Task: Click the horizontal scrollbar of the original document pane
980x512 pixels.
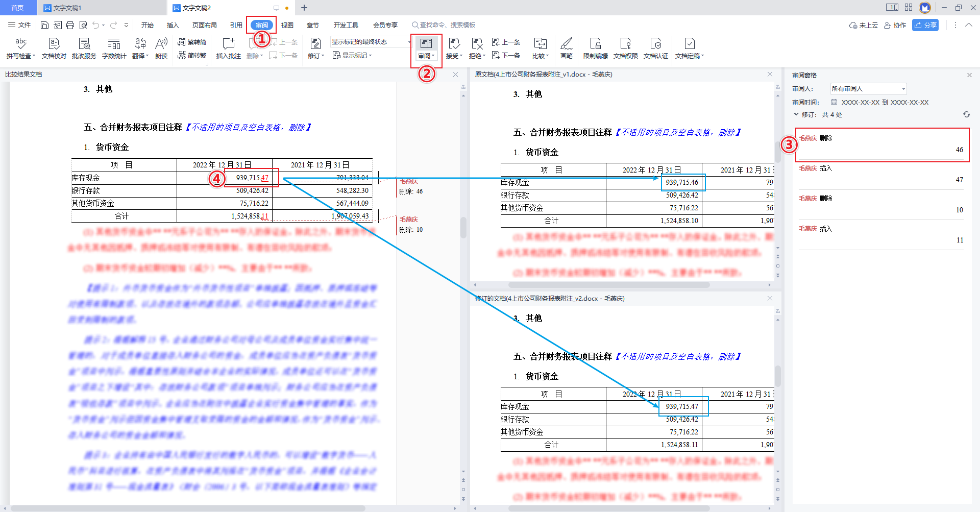Action: pyautogui.click(x=608, y=285)
